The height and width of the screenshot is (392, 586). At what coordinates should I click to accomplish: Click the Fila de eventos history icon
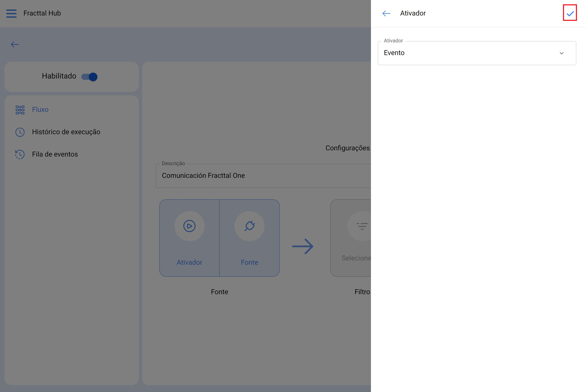(x=20, y=155)
